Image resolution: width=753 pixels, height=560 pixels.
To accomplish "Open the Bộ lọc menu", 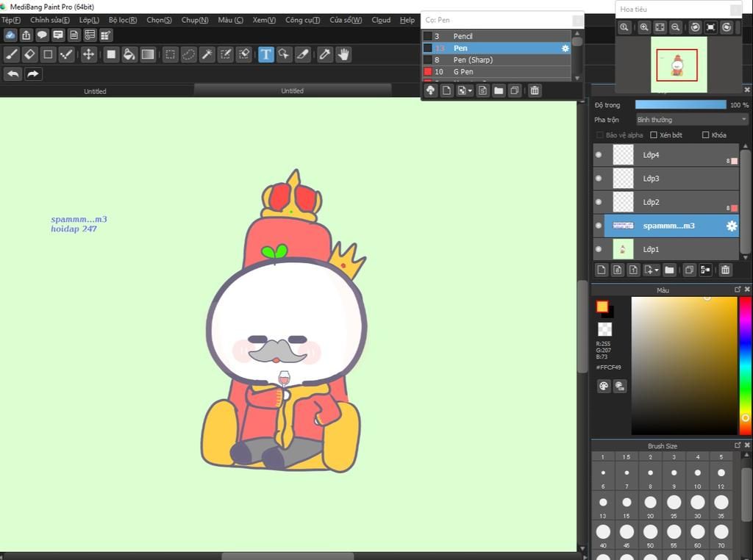I will click(123, 20).
